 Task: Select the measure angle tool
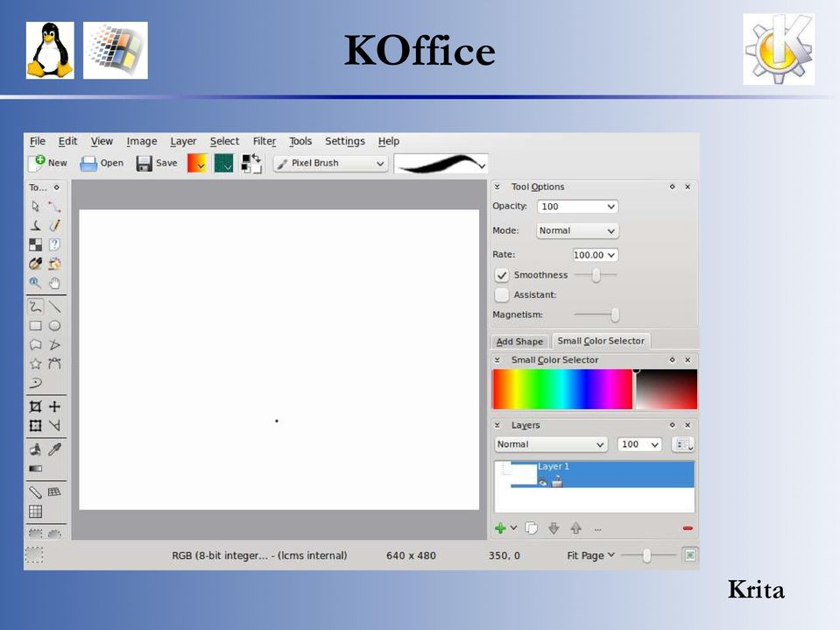point(54,426)
